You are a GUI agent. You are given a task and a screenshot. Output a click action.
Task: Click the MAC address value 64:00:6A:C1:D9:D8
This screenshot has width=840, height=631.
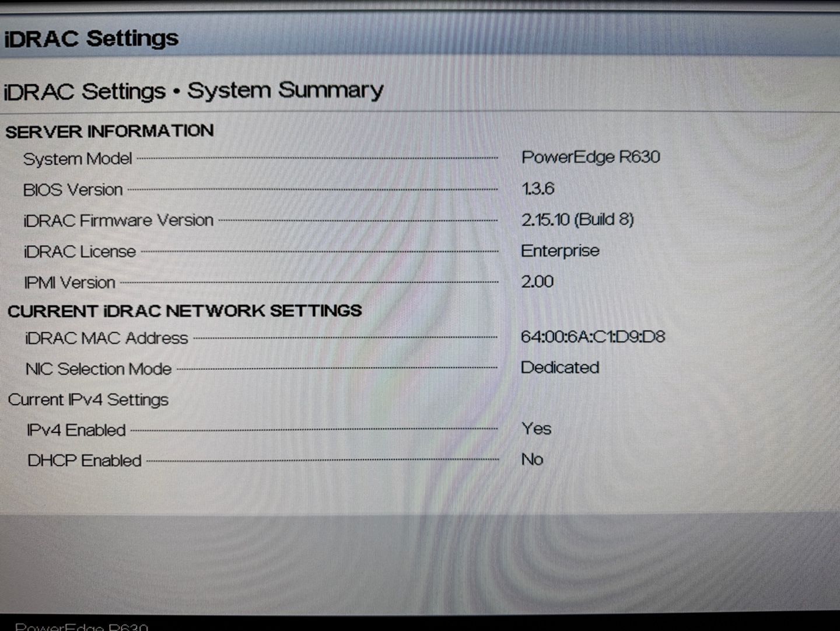click(593, 337)
